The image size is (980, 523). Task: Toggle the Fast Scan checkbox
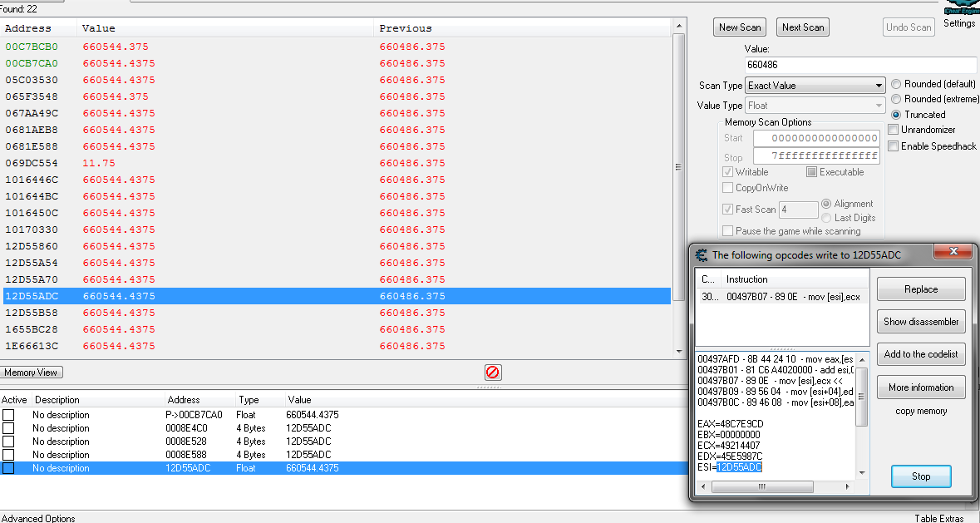pyautogui.click(x=727, y=210)
